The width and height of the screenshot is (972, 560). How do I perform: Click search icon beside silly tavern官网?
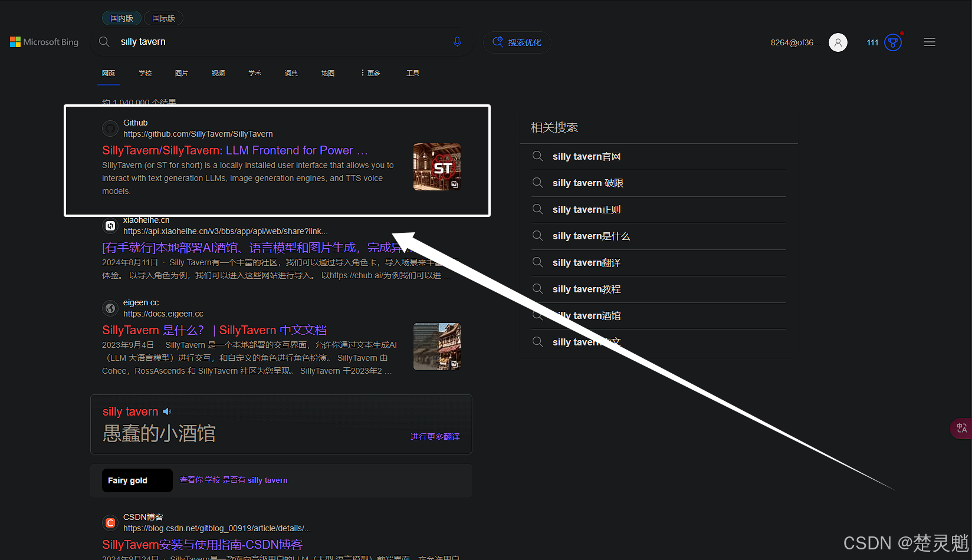point(538,156)
